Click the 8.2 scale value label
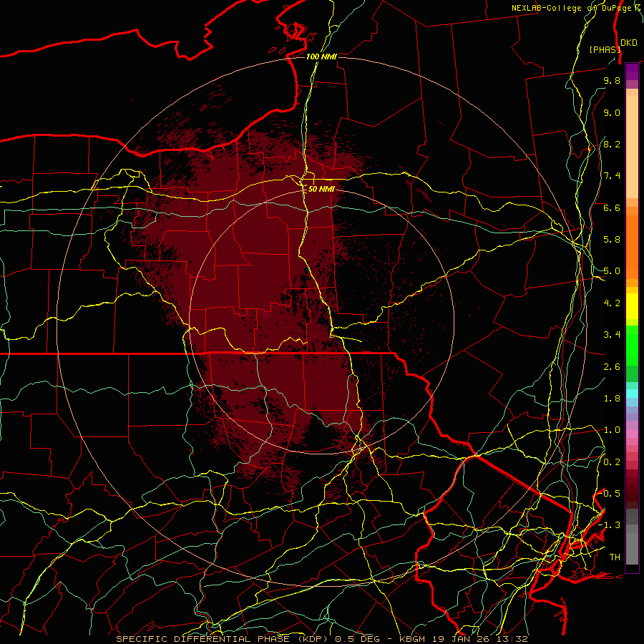This screenshot has height=644, width=644. [x=612, y=144]
